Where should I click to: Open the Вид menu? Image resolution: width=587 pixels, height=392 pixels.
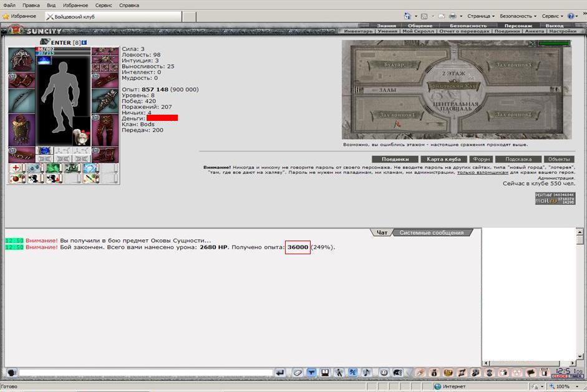pos(51,5)
